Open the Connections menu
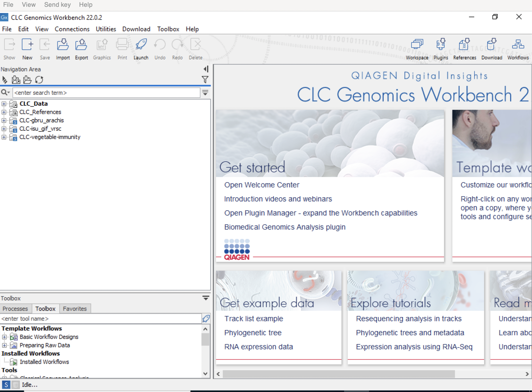This screenshot has height=392, width=532. tap(72, 29)
